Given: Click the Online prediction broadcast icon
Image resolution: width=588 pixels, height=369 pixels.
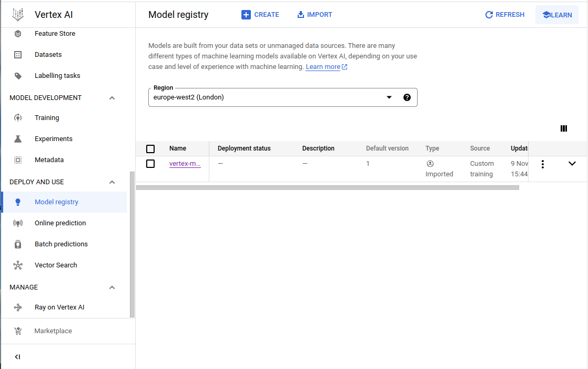Looking at the screenshot, I should pos(18,223).
